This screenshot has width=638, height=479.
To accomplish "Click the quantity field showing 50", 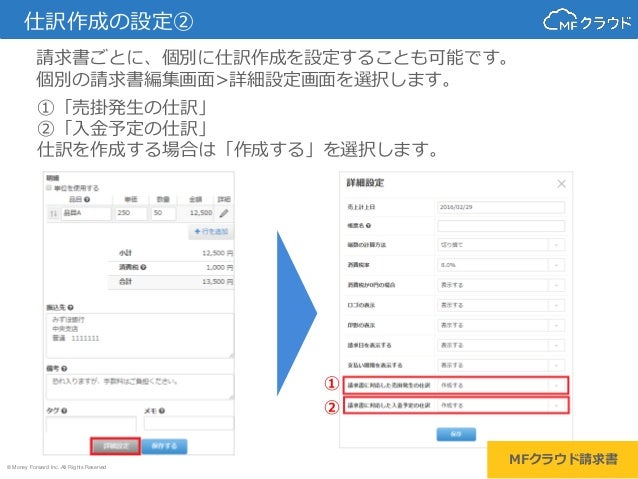I will [x=164, y=213].
